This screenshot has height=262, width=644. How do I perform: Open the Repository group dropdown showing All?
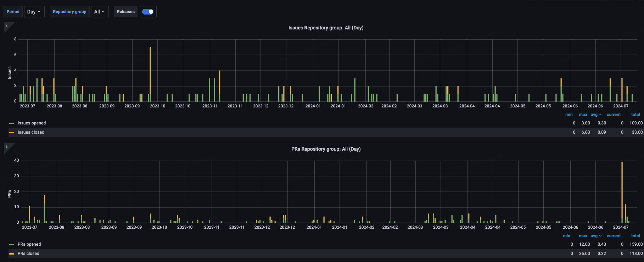[x=100, y=12]
